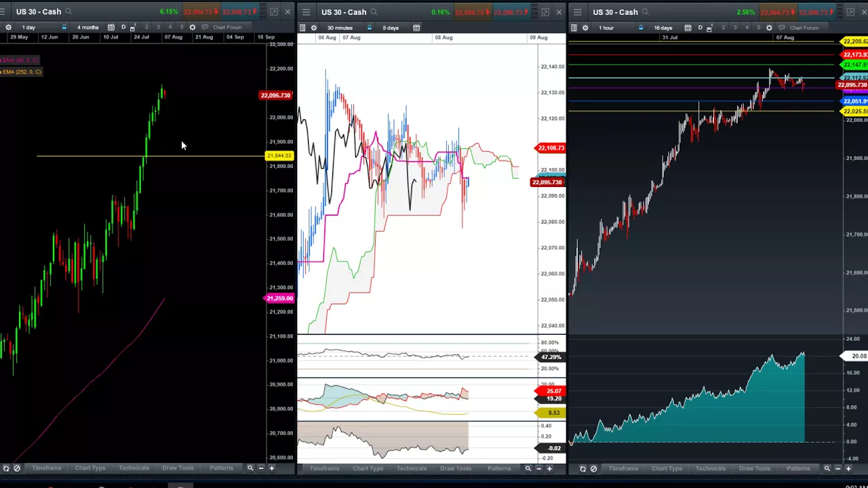Select red 22,108.73 price label in middle chart
Viewport: 868px width, 488px height.
pos(550,148)
